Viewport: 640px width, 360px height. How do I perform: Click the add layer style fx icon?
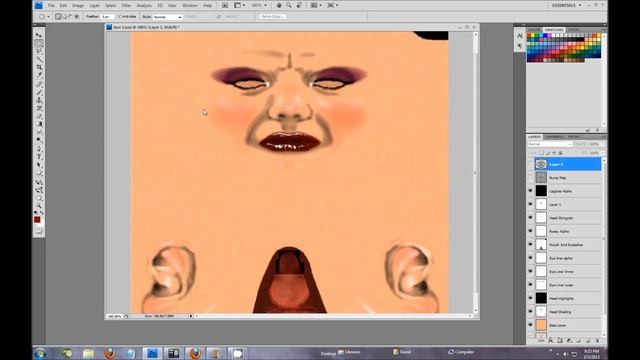(x=551, y=340)
